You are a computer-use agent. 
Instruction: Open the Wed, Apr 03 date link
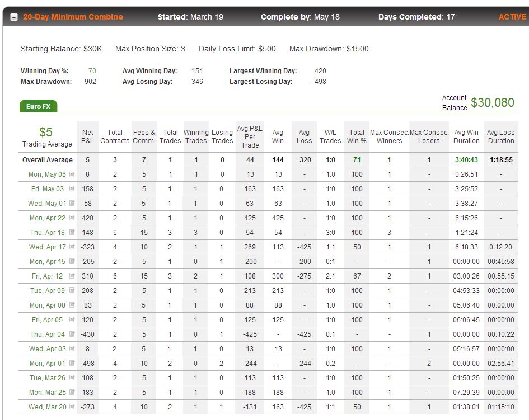pyautogui.click(x=47, y=349)
